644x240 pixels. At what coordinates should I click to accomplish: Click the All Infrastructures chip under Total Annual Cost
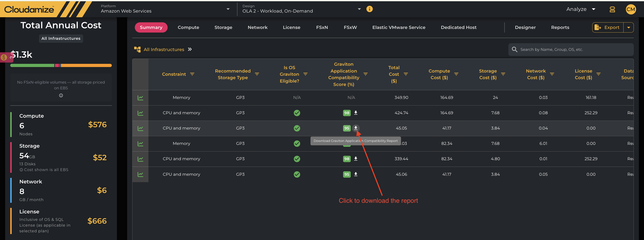coord(61,39)
